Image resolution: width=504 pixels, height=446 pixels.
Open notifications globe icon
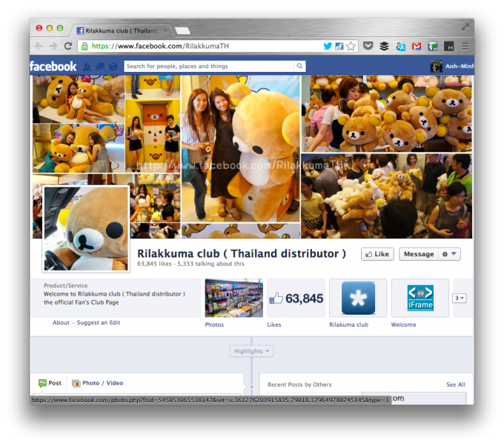(113, 67)
